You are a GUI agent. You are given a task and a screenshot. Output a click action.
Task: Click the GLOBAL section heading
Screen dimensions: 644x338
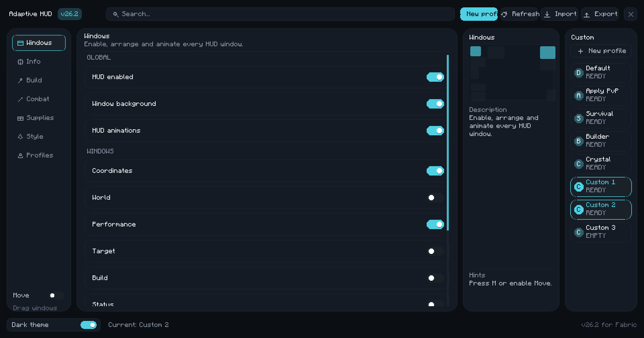(x=99, y=58)
